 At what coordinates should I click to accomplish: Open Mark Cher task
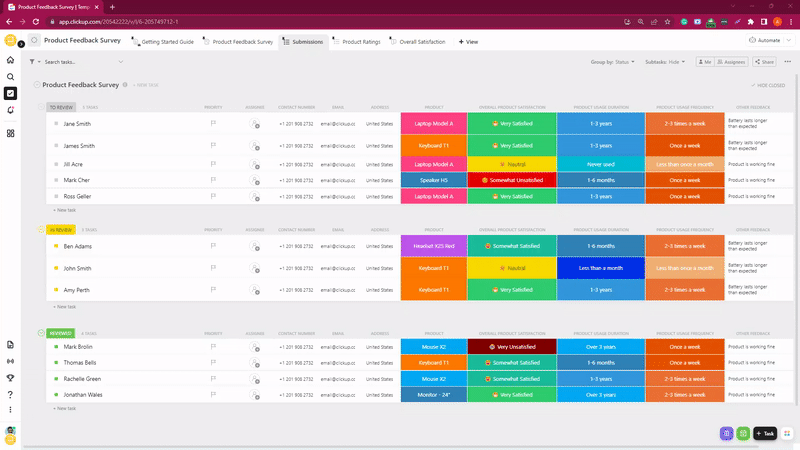[77, 180]
